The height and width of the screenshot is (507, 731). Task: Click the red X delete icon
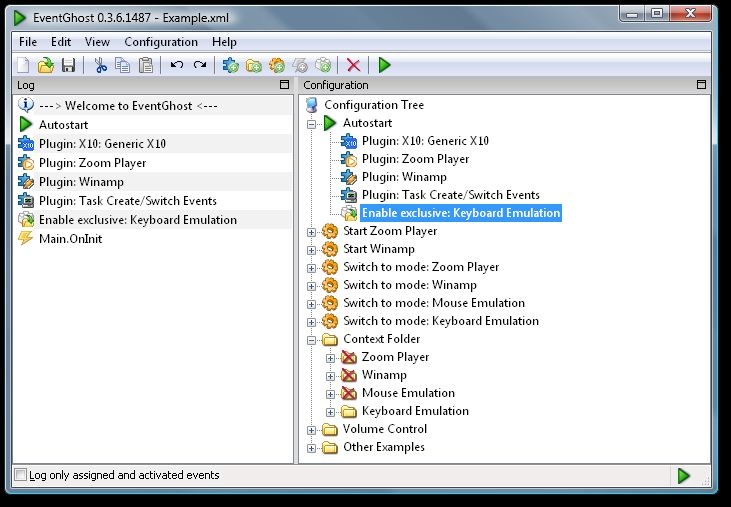click(353, 65)
